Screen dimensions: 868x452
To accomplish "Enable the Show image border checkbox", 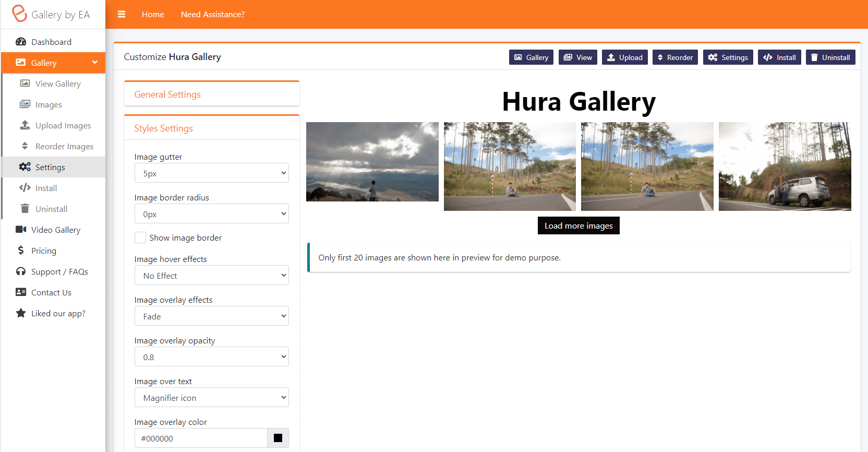I will point(140,237).
